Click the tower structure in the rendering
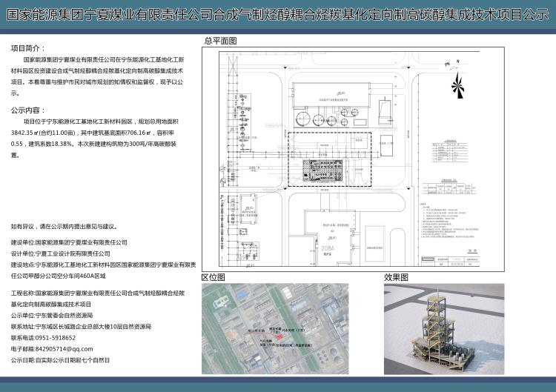 (x=428, y=326)
